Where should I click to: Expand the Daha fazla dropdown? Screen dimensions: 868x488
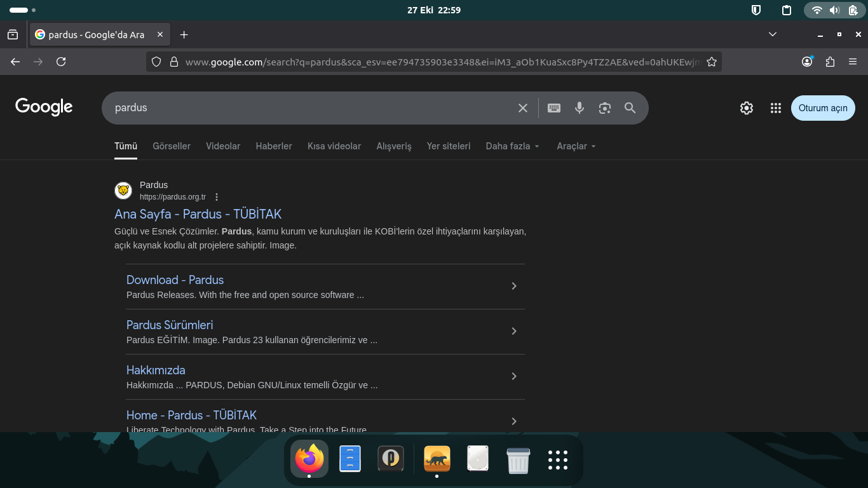(x=512, y=146)
